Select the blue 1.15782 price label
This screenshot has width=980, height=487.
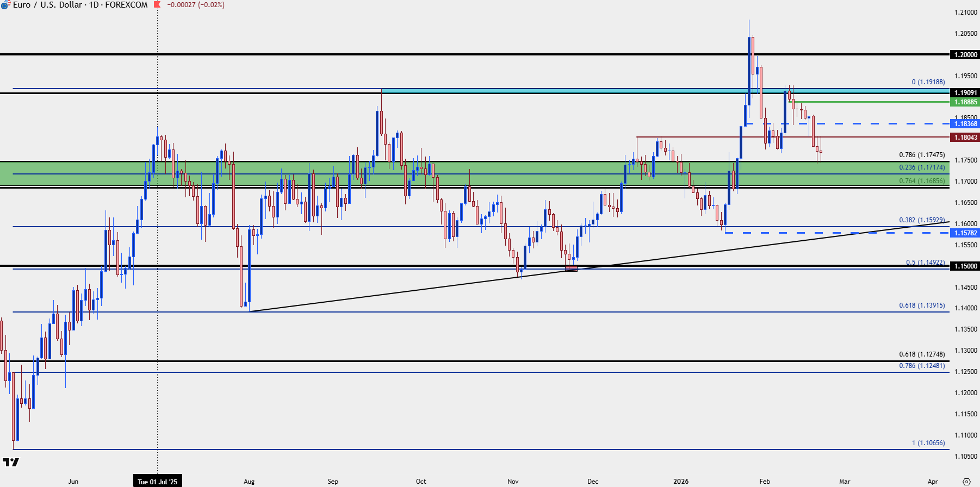click(965, 233)
